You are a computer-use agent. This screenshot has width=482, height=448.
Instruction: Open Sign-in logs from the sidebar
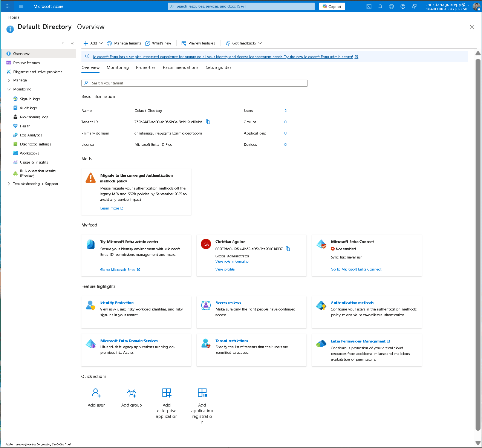point(29,99)
